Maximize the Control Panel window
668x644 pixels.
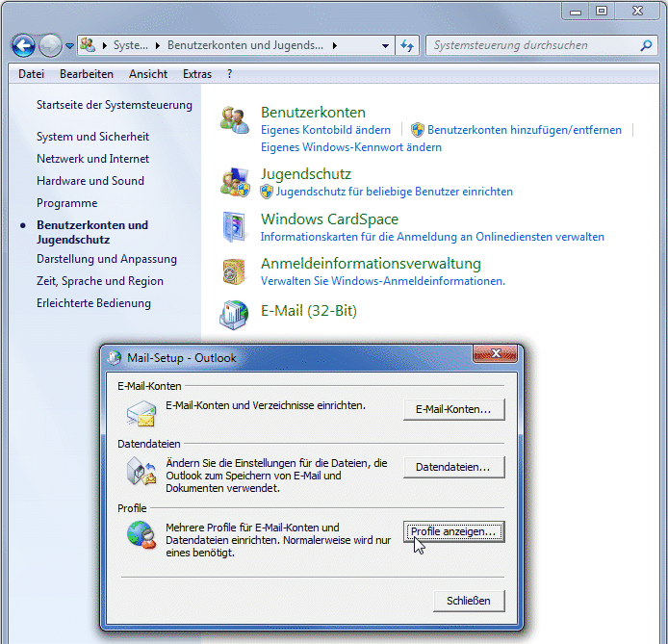(x=602, y=12)
